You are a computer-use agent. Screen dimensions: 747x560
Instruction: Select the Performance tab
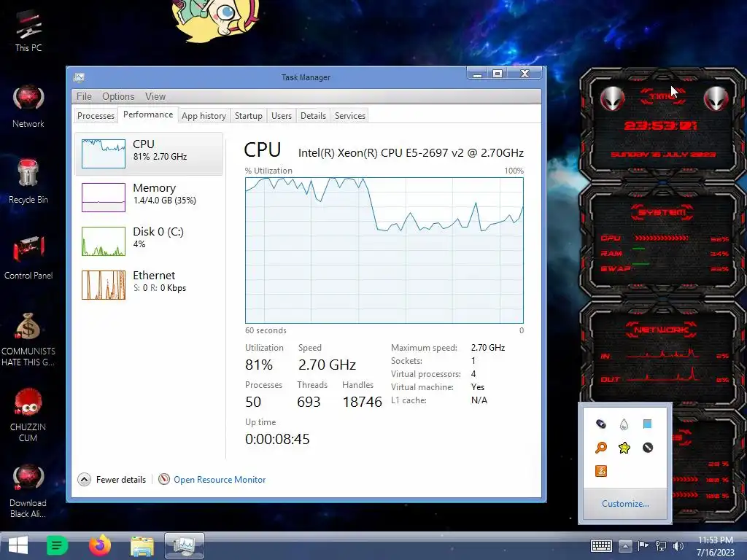(148, 114)
